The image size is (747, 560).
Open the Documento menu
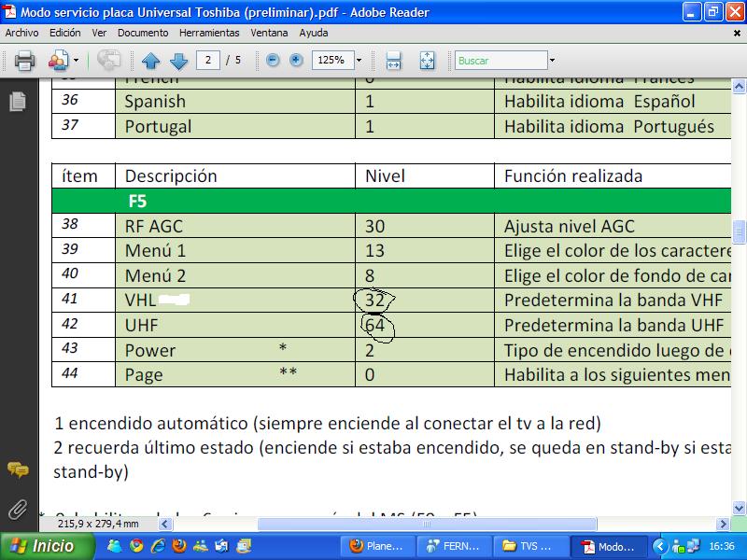click(x=143, y=33)
